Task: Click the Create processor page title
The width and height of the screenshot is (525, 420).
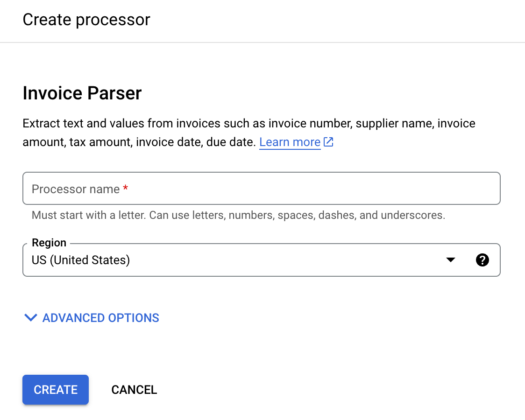Action: pyautogui.click(x=86, y=20)
